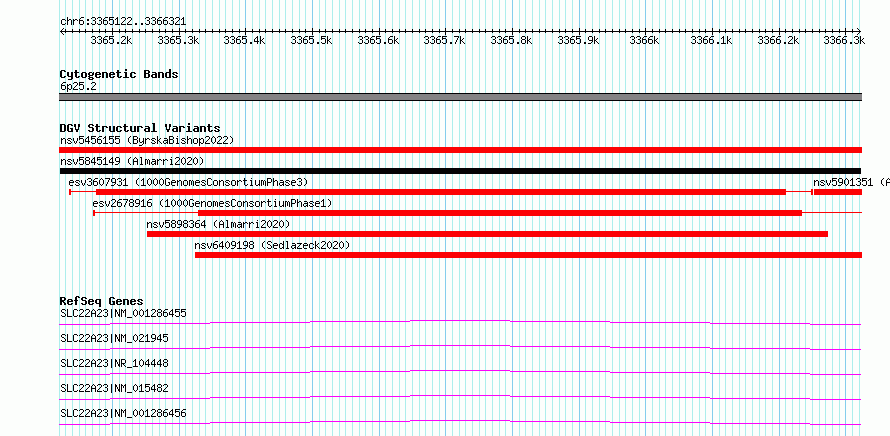Click the 3365.8k ruler tick label

(511, 40)
